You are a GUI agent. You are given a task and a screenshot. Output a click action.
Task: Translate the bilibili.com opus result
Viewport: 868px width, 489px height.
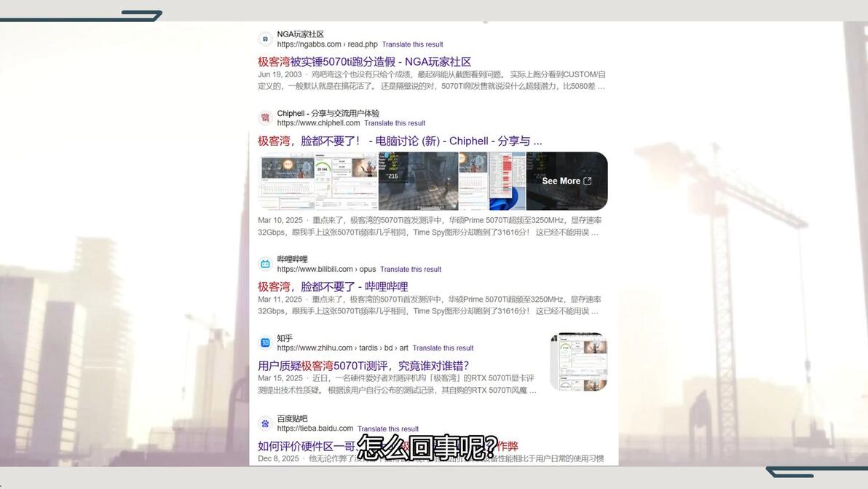pyautogui.click(x=411, y=270)
